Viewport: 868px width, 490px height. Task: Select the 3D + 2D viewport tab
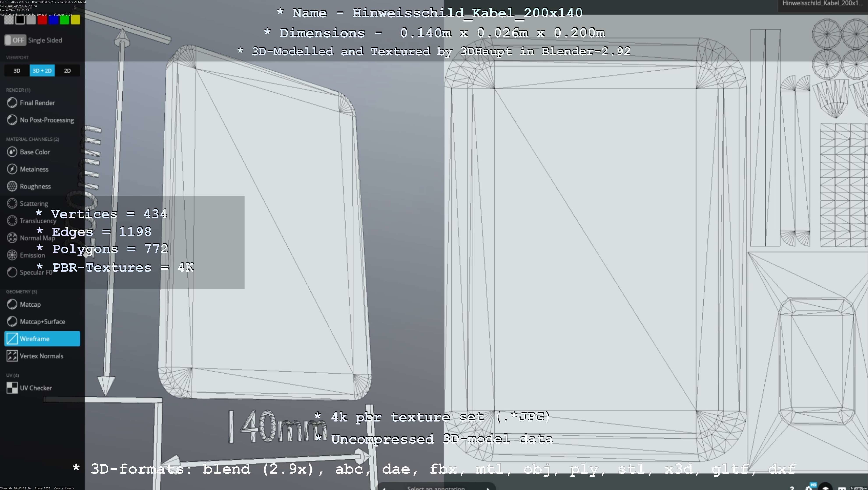tap(42, 71)
